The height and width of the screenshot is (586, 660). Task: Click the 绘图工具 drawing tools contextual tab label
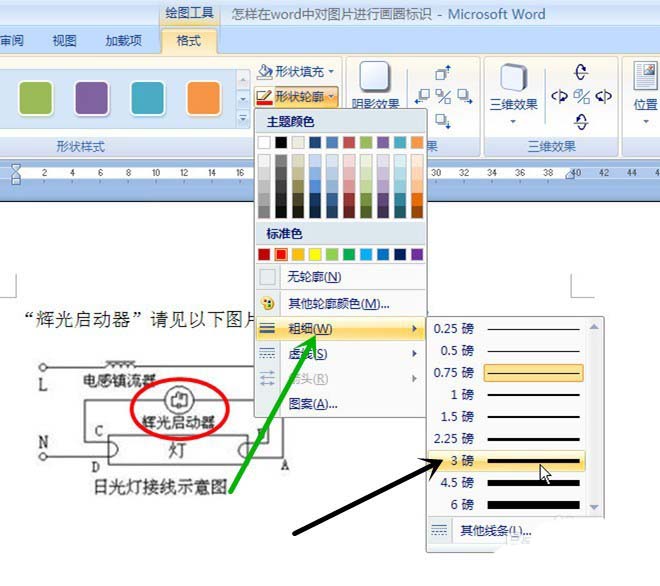coord(189,13)
